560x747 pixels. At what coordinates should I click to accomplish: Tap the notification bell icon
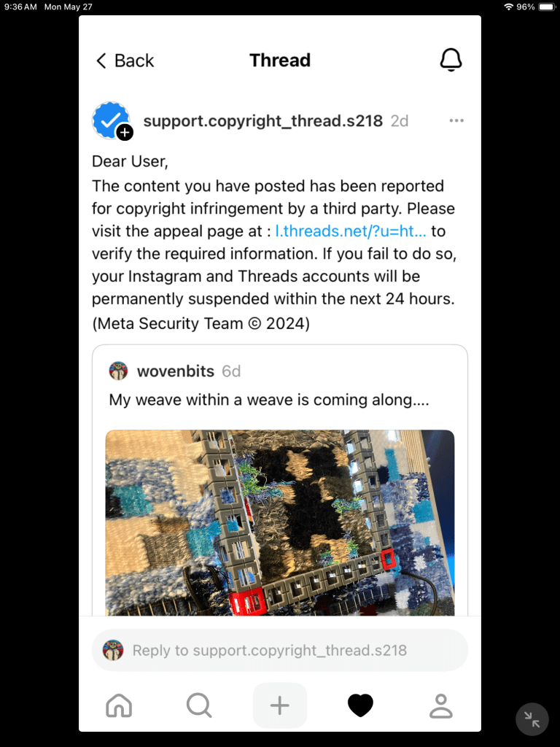point(451,60)
